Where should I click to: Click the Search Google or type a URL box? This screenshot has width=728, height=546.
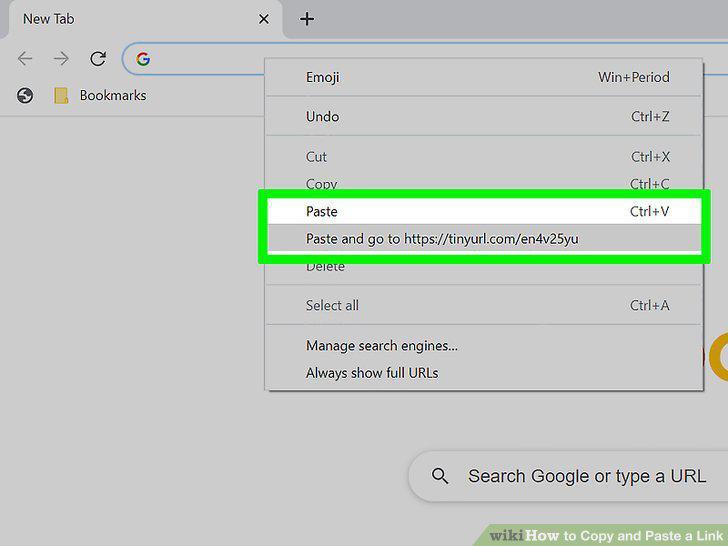tap(568, 476)
